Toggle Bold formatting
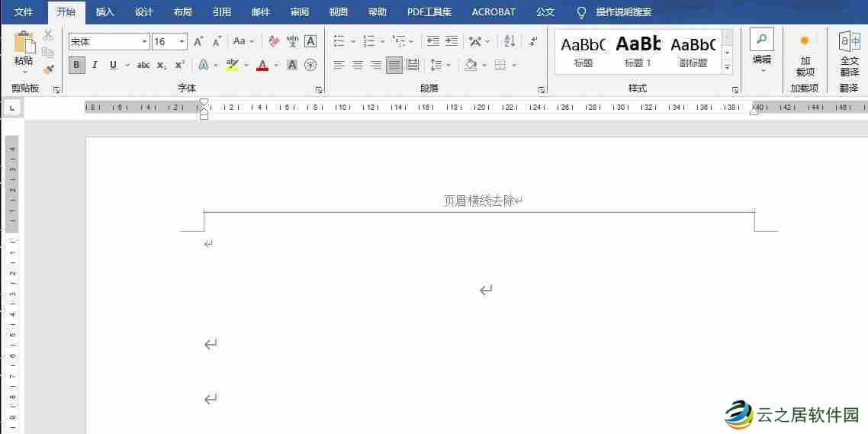Screen dimensions: 868x434 (x=76, y=66)
